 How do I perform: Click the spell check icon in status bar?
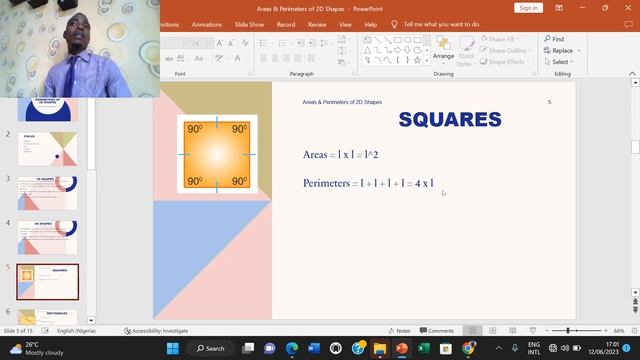tap(45, 331)
